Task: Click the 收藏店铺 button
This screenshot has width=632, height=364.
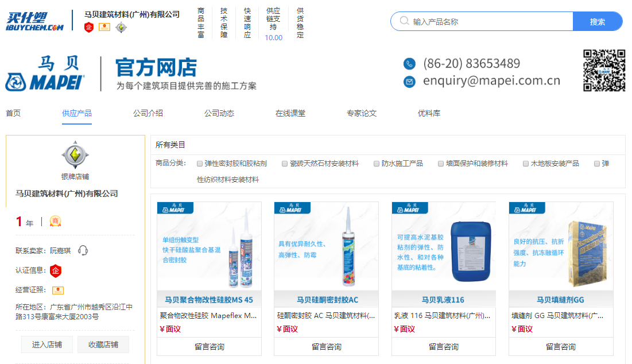Action: click(x=103, y=344)
